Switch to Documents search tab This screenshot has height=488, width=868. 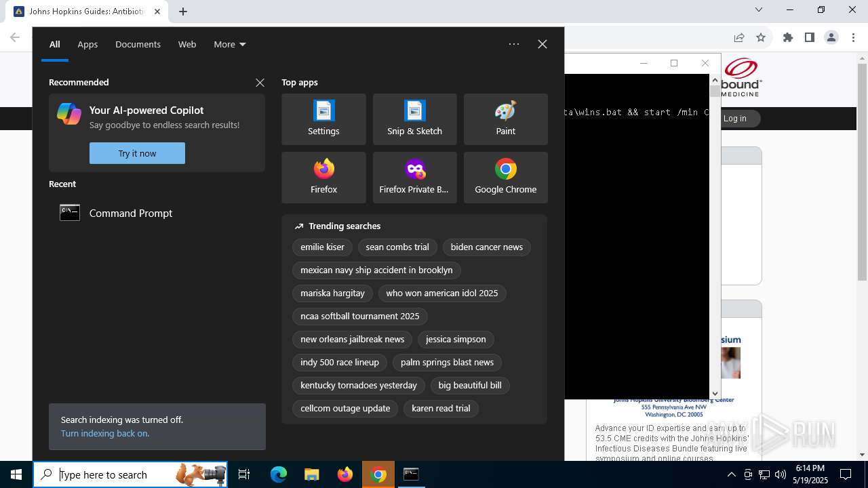tap(138, 44)
